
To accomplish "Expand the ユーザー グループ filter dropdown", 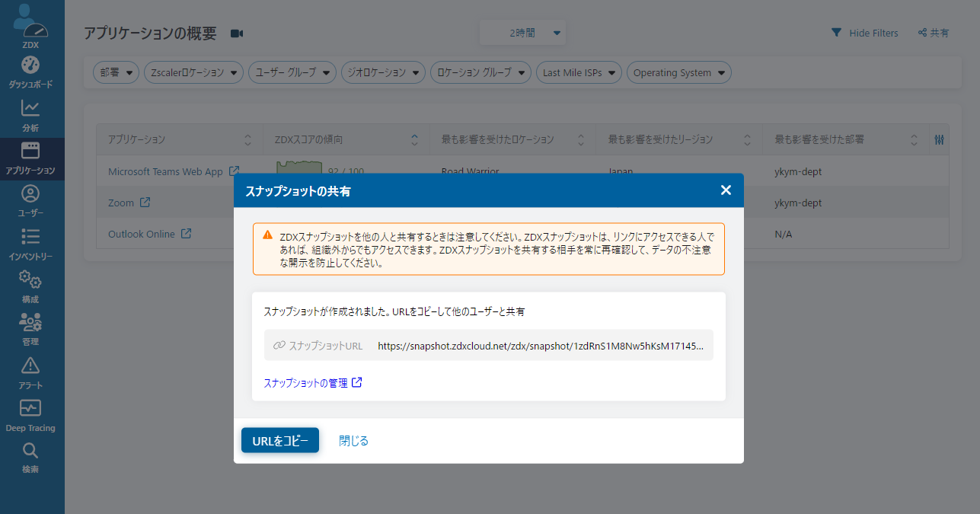I will [292, 73].
